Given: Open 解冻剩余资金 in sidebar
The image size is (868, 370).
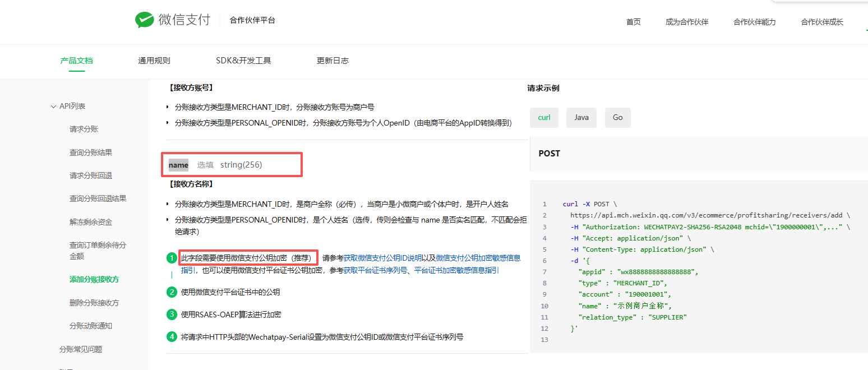Looking at the screenshot, I should pyautogui.click(x=91, y=222).
